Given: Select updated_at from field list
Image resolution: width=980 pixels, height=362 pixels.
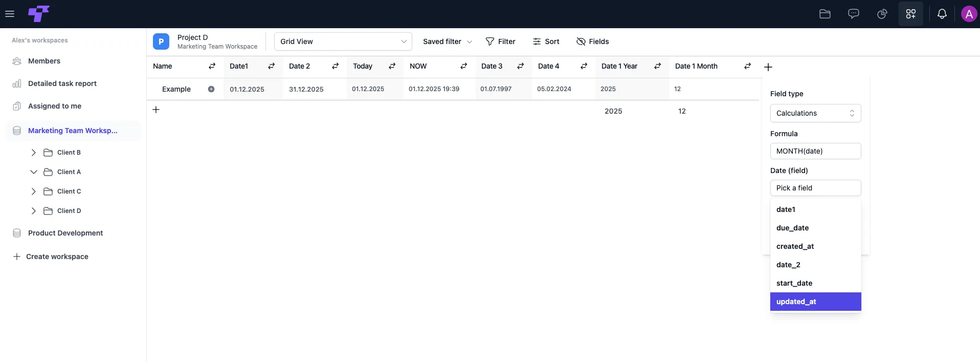Looking at the screenshot, I should pos(815,302).
